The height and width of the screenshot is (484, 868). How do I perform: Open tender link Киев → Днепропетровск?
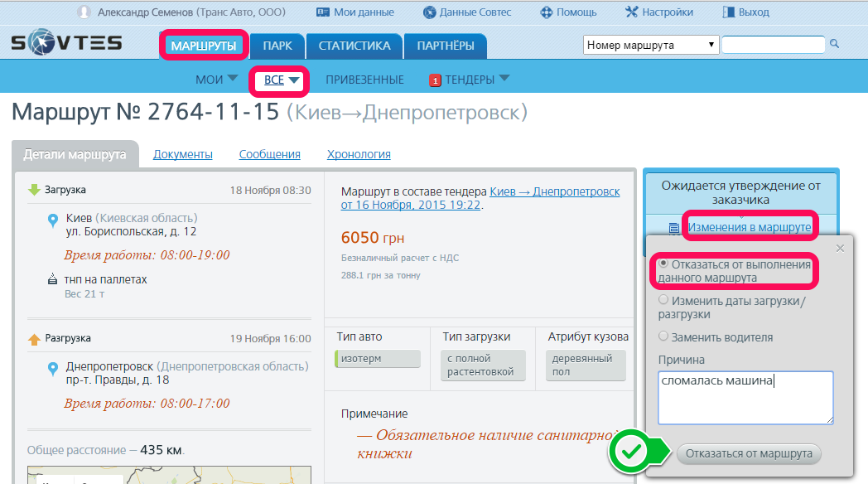pos(555,191)
